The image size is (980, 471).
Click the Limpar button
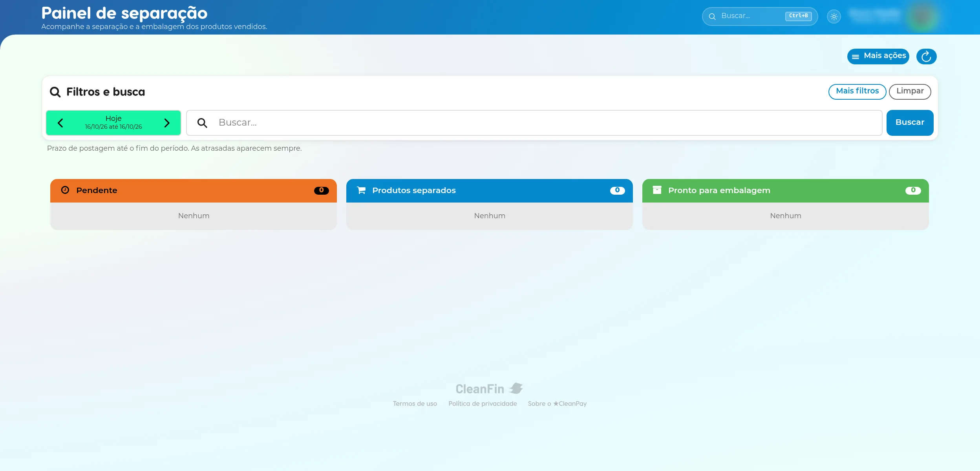pos(910,91)
